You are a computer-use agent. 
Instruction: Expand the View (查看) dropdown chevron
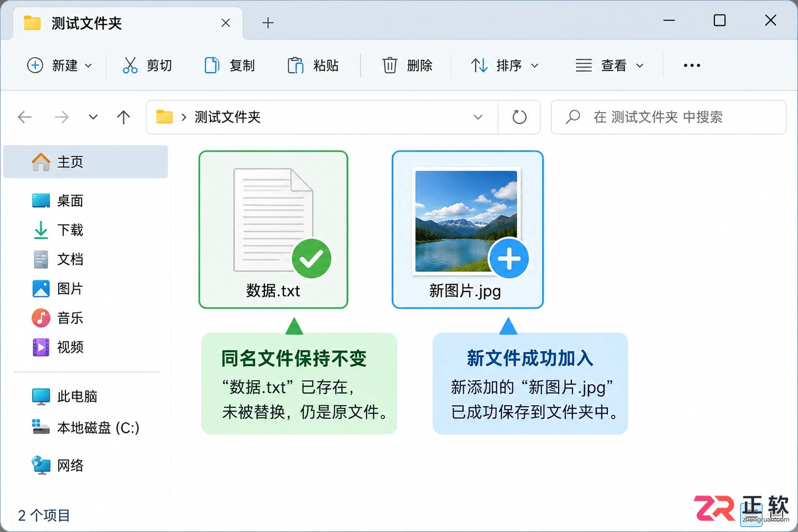(640, 65)
